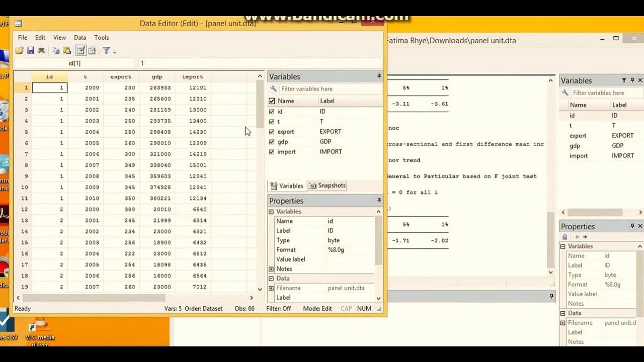Collapse Data section in Data Editor Properties

(x=271, y=279)
